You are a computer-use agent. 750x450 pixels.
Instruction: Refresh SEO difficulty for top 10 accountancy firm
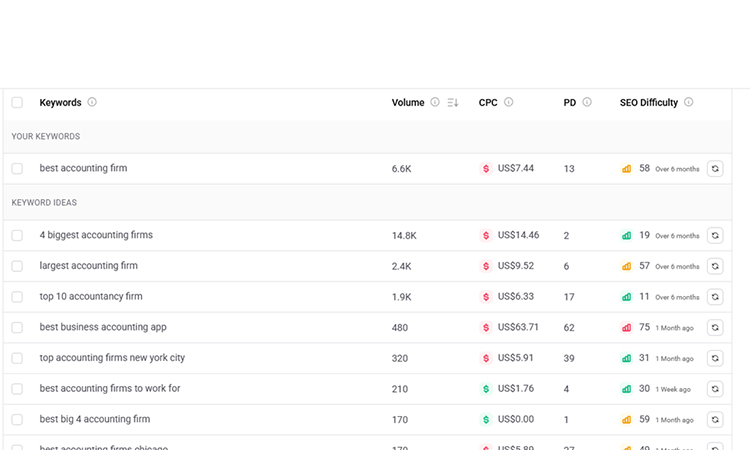pos(715,296)
